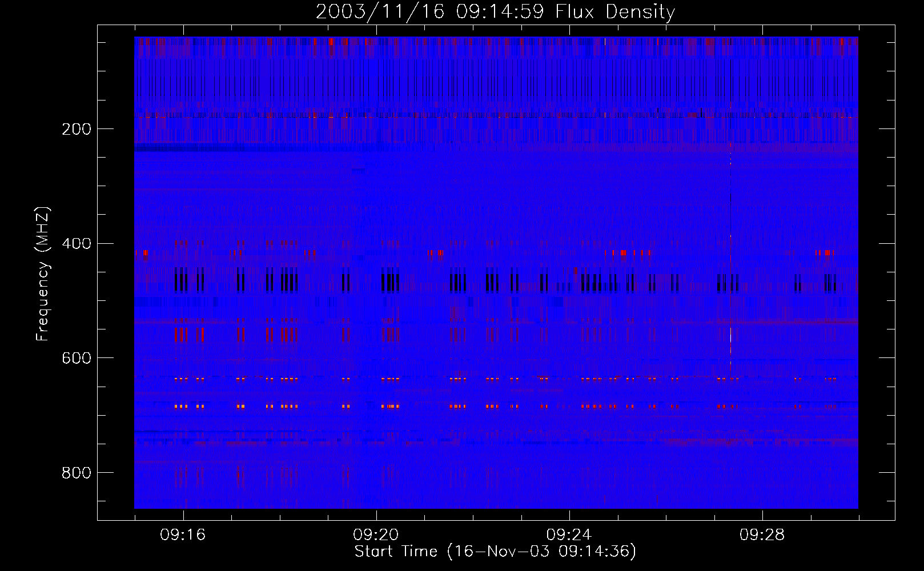Viewport: 924px width, 571px height.
Task: Click the 400 frequency tick label
Action: click(x=77, y=244)
